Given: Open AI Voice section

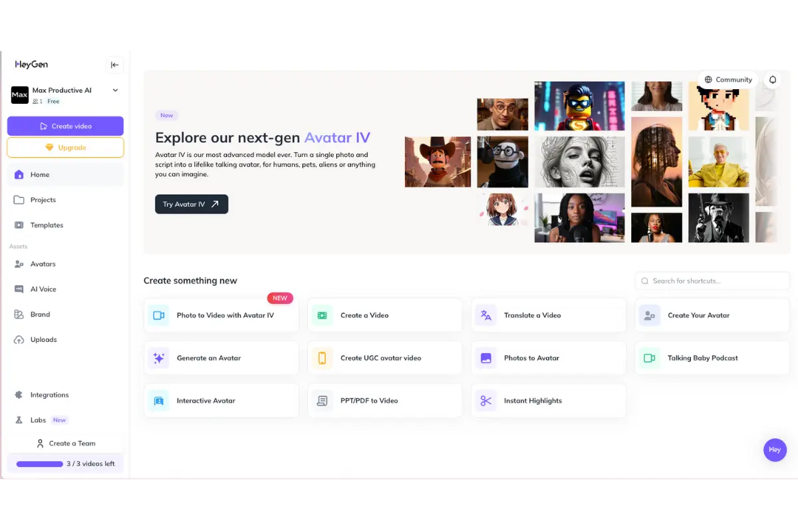Looking at the screenshot, I should (65, 289).
